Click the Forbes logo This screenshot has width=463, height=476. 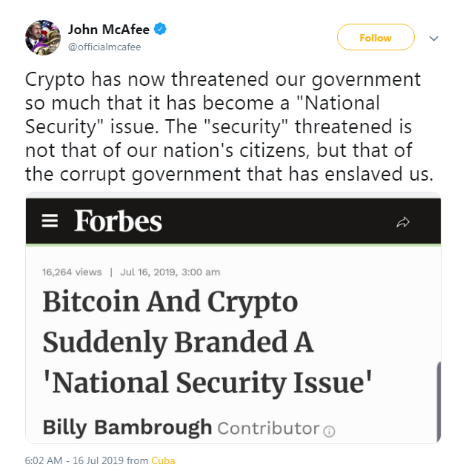[118, 221]
